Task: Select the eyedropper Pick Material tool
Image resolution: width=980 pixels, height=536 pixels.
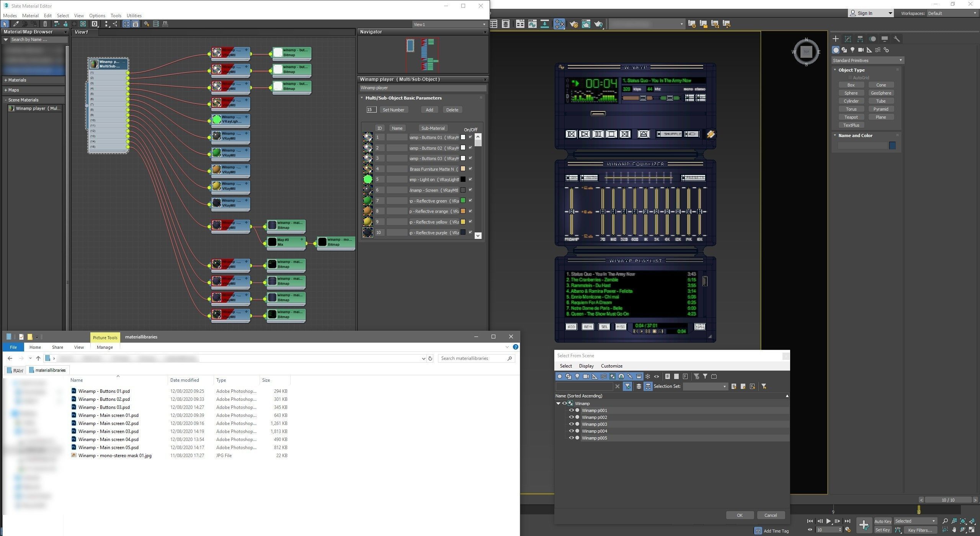Action: tap(16, 24)
